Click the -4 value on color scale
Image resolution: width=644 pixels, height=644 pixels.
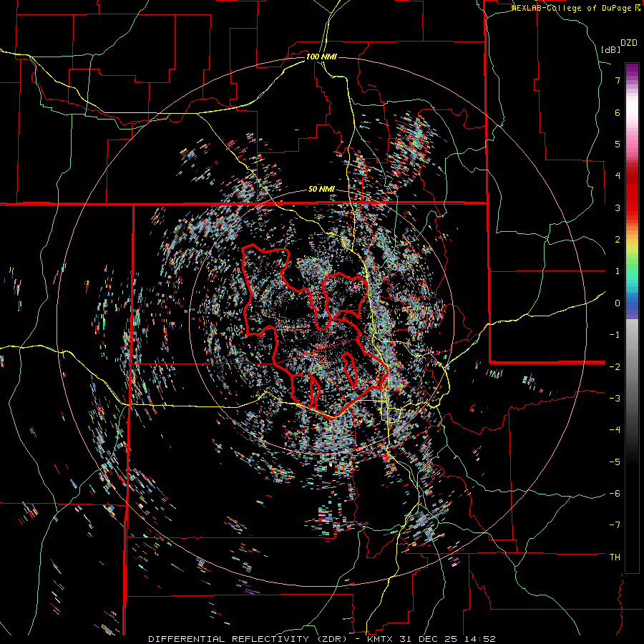(615, 430)
